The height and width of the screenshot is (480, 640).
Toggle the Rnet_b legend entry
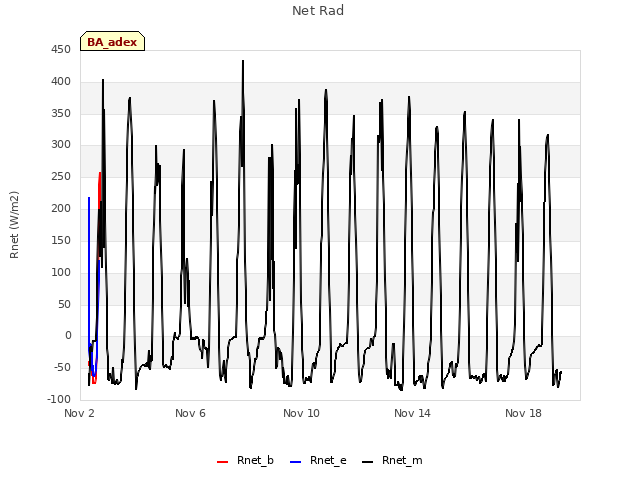245,460
